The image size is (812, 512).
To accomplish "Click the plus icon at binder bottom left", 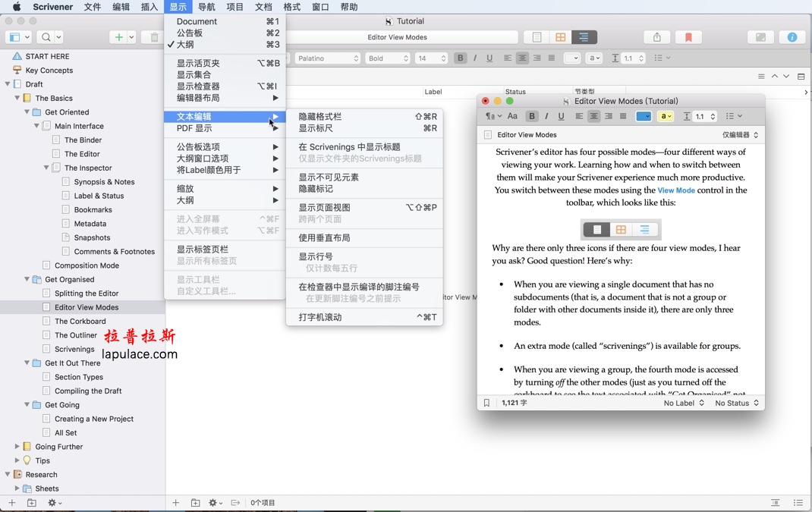I will tap(12, 503).
